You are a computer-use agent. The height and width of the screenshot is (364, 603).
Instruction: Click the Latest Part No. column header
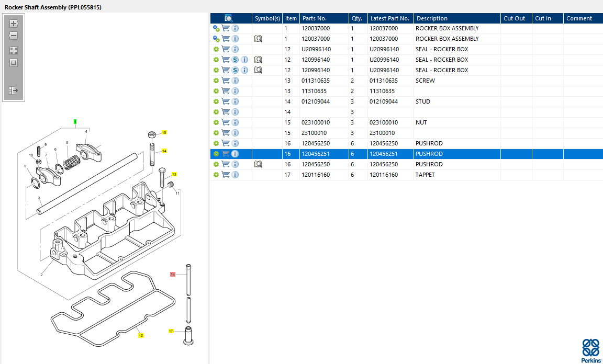389,18
